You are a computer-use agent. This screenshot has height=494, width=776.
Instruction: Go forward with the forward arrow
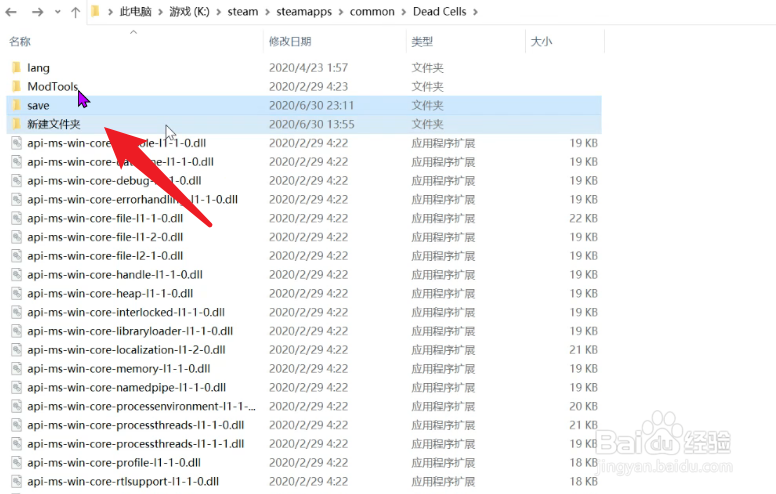(38, 12)
